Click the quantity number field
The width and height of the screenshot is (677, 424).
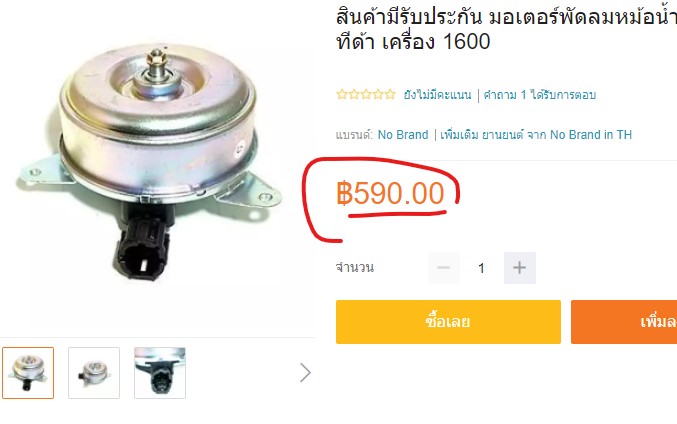(x=481, y=268)
